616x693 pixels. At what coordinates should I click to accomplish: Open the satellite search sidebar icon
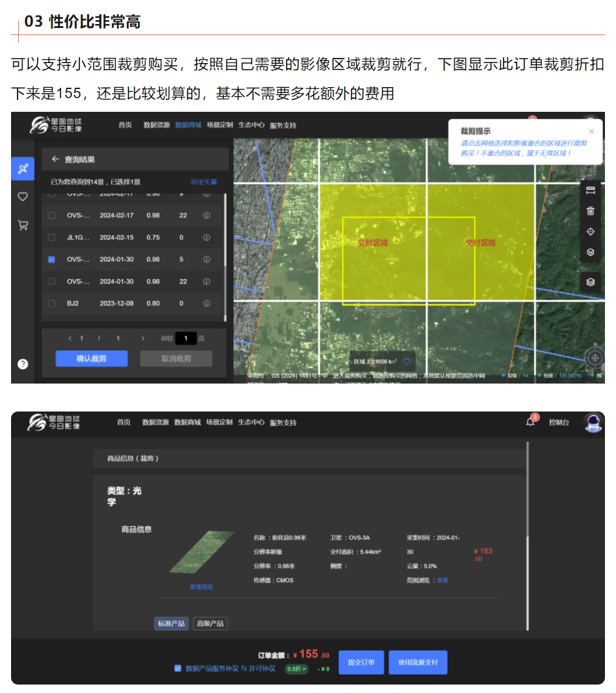pos(23,169)
